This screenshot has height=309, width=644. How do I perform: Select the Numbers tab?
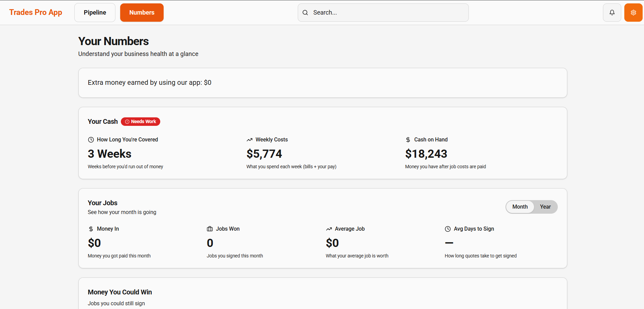tap(142, 12)
